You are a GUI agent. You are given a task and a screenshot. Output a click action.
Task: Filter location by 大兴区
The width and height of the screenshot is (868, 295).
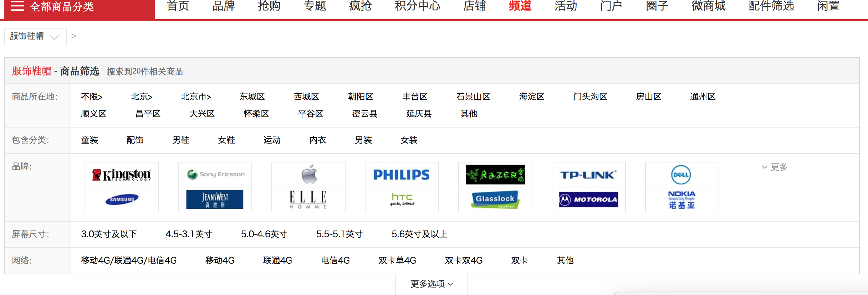point(202,114)
